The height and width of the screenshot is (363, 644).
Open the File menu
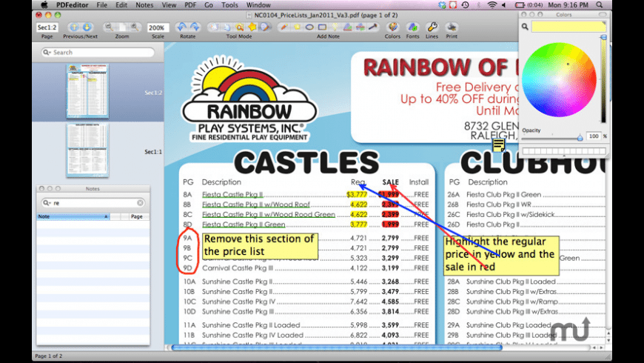tap(101, 5)
